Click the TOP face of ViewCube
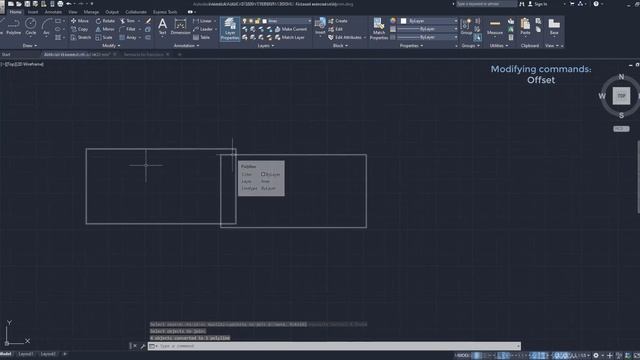 pos(621,96)
